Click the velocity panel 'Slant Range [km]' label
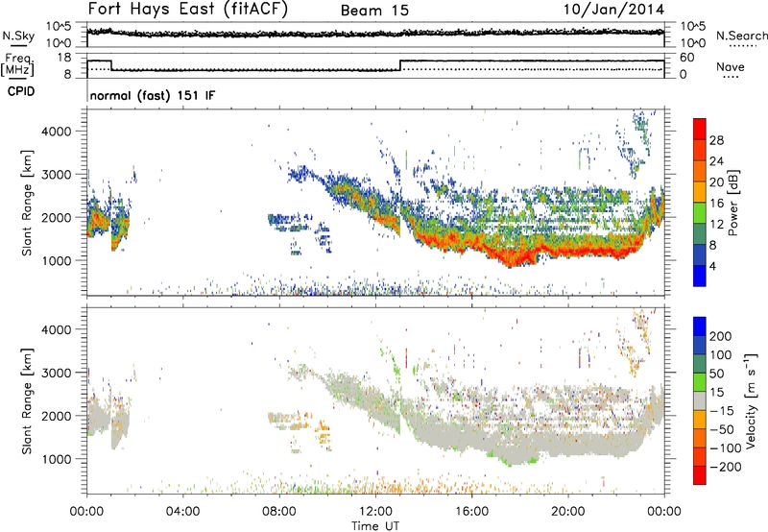Image resolution: width=768 pixels, height=532 pixels. 27,401
